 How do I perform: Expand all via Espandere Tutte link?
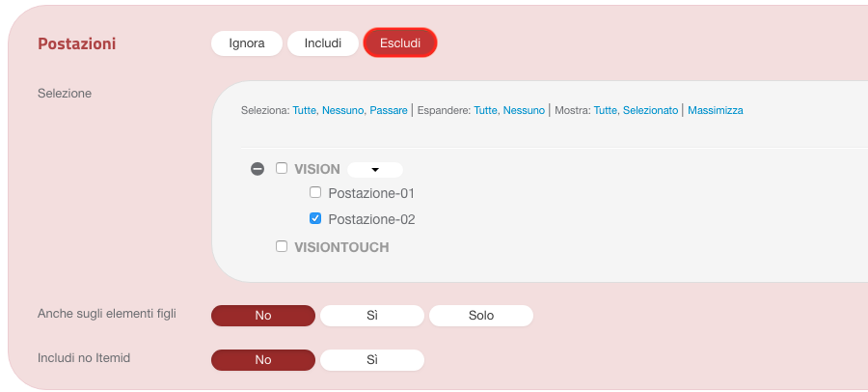click(x=485, y=110)
